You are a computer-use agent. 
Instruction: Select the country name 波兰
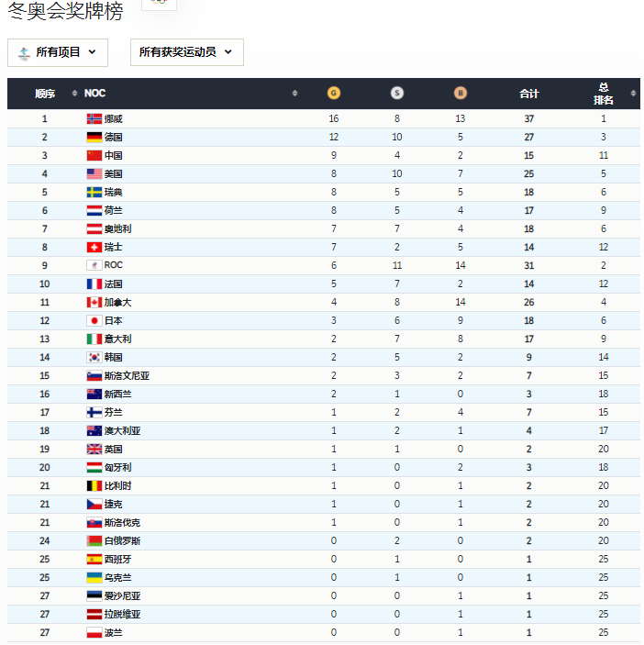coord(113,633)
